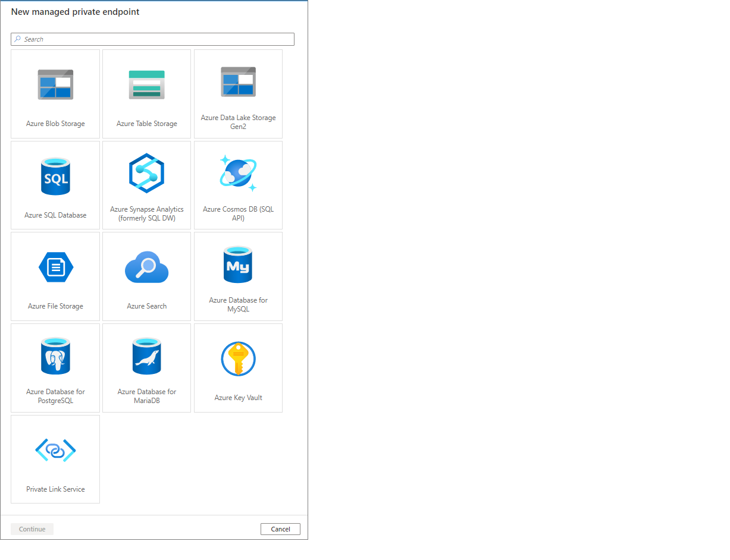Click the 'New managed private endpoint' heading
The width and height of the screenshot is (730, 560).
coord(76,12)
